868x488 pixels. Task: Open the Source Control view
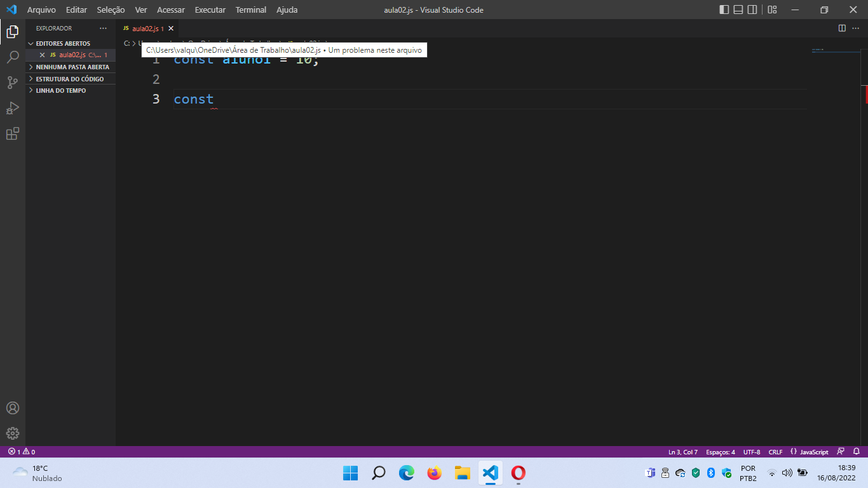[x=13, y=83]
